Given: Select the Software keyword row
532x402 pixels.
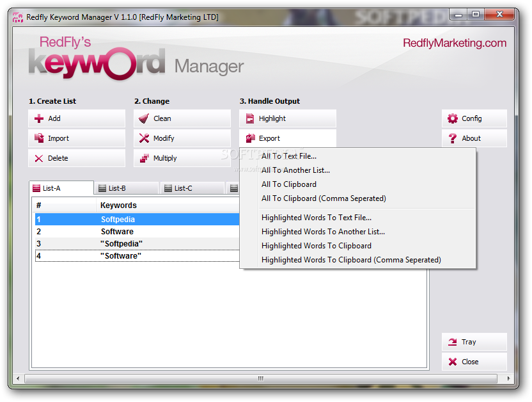Looking at the screenshot, I should click(137, 232).
